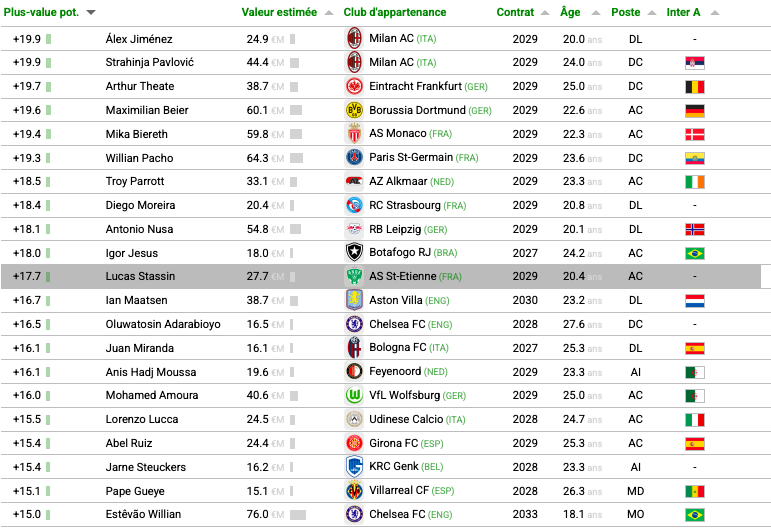Click the Botafogo RJ star crest

355,252
